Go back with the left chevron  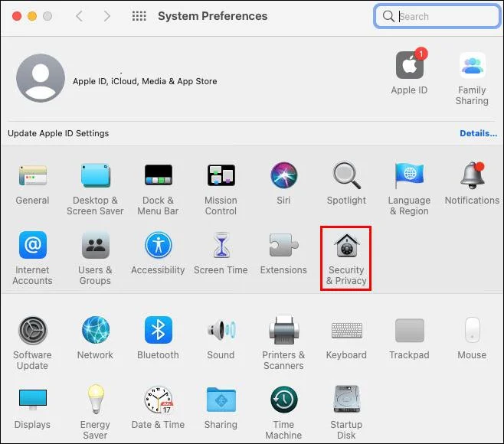(x=79, y=16)
